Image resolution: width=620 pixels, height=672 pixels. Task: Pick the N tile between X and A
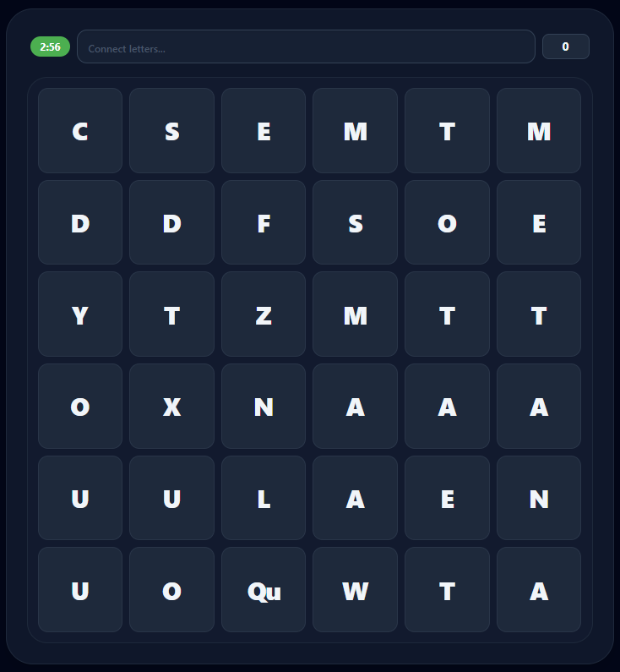pyautogui.click(x=264, y=407)
